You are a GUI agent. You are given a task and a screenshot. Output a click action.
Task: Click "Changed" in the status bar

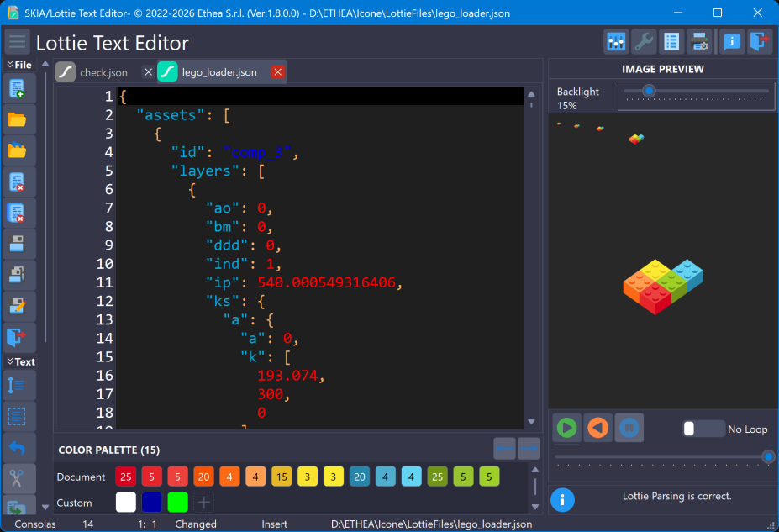196,524
